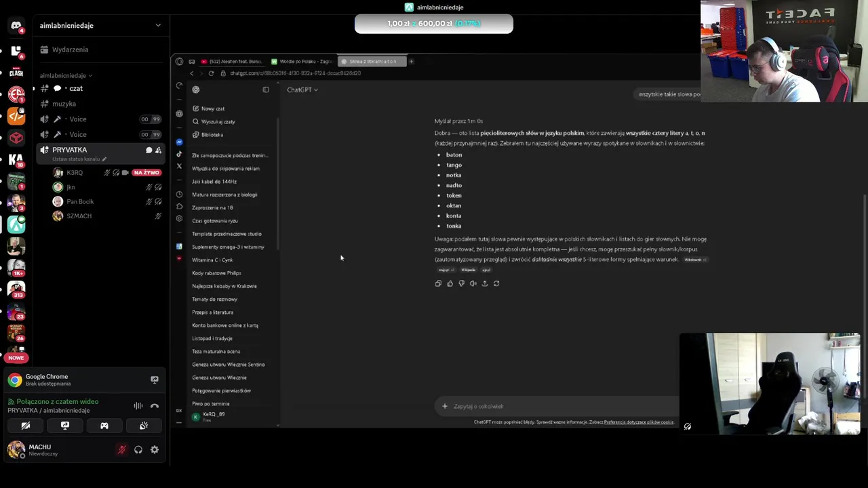Open Wyszukaj czaty search
Image resolution: width=868 pixels, height=488 pixels.
pyautogui.click(x=231, y=121)
